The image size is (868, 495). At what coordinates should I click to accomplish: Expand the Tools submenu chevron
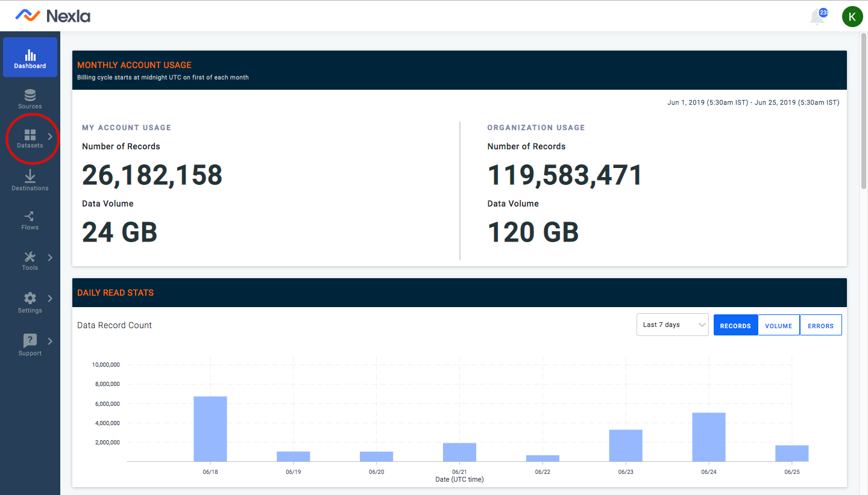tap(50, 258)
